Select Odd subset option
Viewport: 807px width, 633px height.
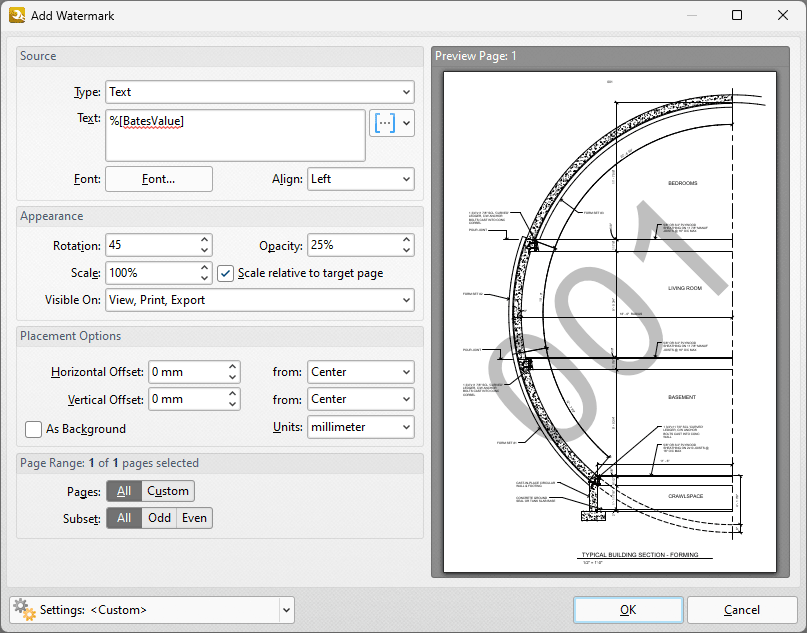point(159,518)
